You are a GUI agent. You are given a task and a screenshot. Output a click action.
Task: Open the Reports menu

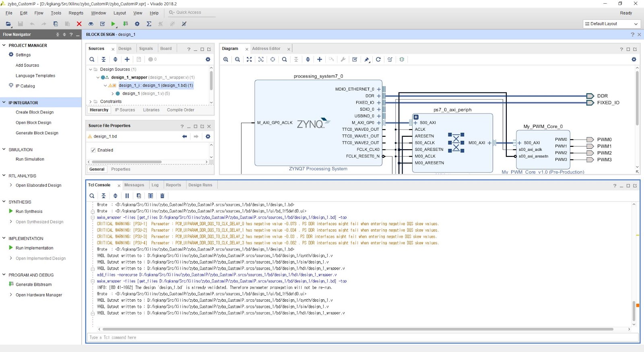[x=76, y=13]
